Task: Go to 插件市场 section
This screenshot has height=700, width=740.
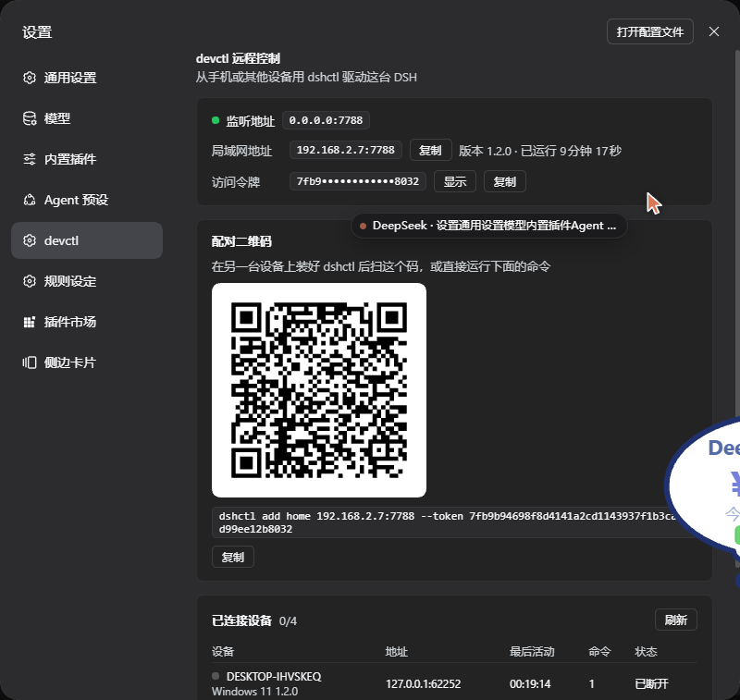Action: [87, 322]
